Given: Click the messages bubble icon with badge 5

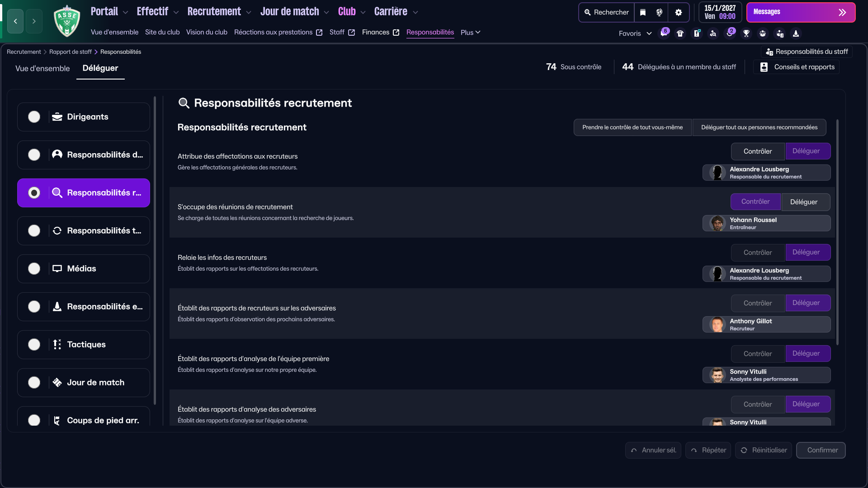Looking at the screenshot, I should 663,33.
